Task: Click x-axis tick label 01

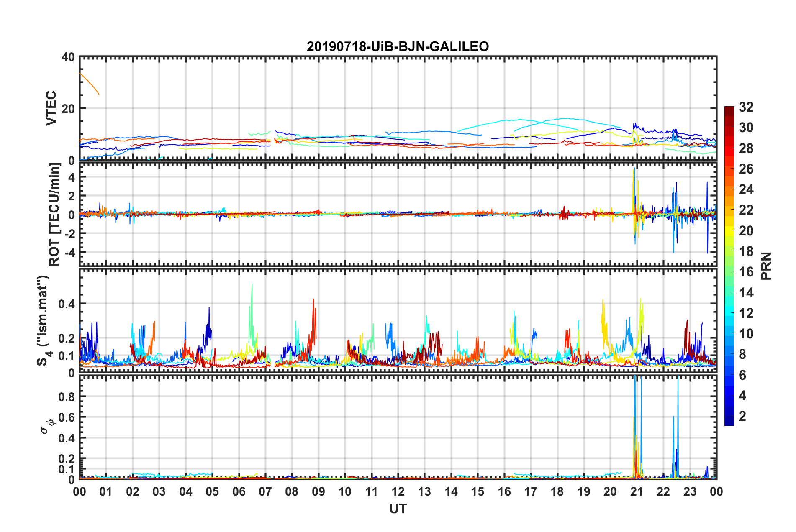Action: (x=106, y=491)
